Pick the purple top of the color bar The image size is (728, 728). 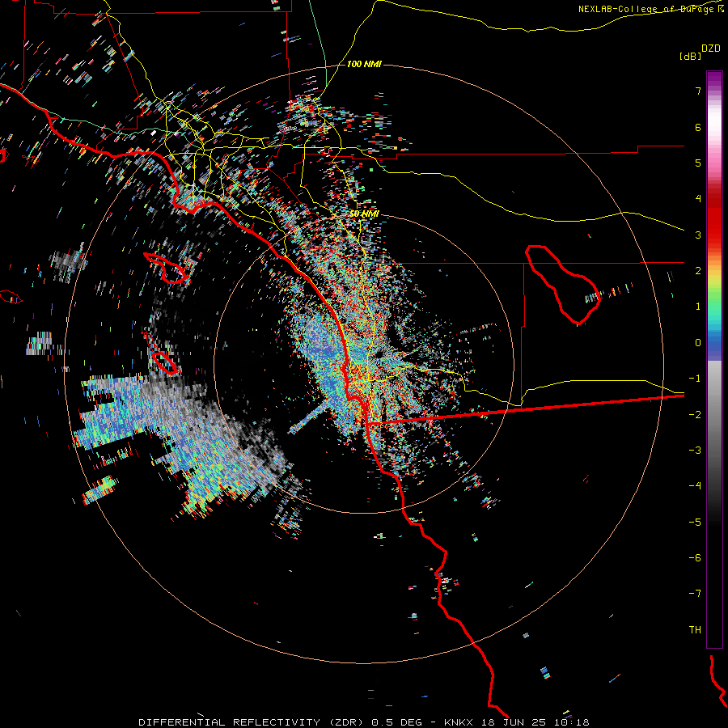tap(714, 79)
